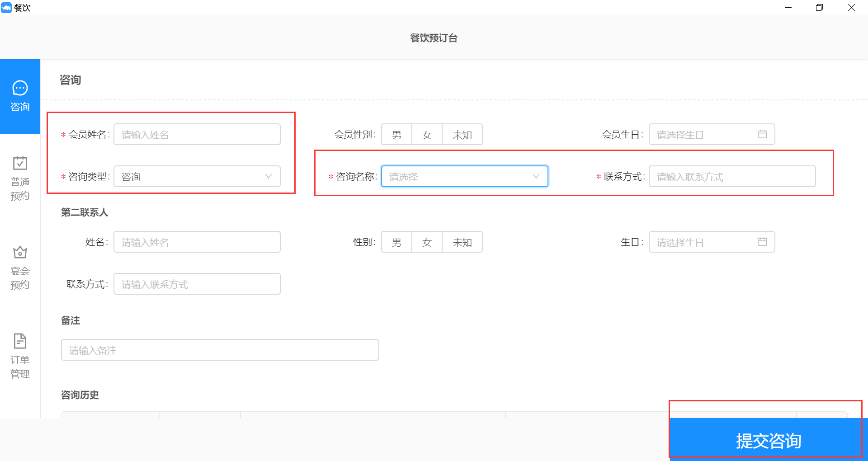Image resolution: width=868 pixels, height=461 pixels.
Task: Click the 联系方式 field beside 咨询名称
Action: [x=732, y=176]
